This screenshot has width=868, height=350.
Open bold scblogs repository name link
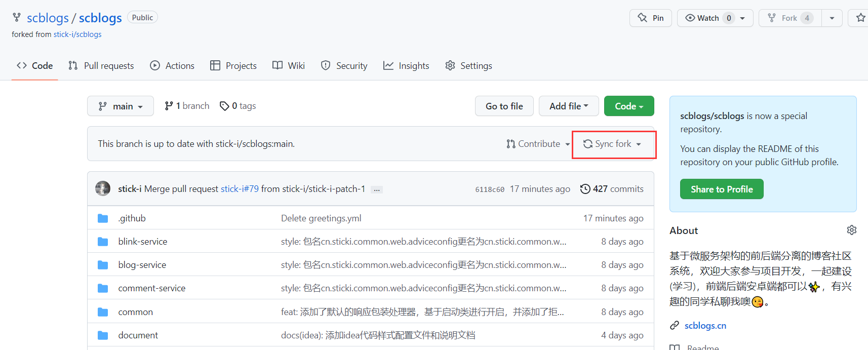[100, 18]
